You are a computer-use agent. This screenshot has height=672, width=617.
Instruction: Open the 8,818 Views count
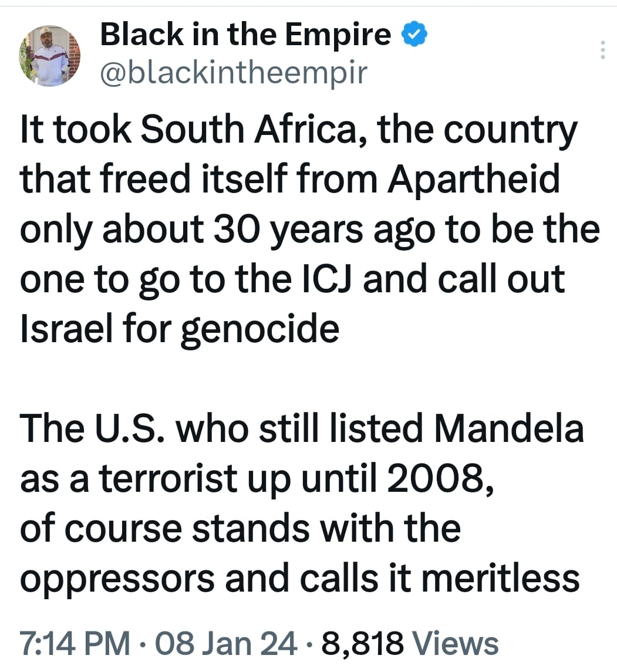tap(410, 642)
